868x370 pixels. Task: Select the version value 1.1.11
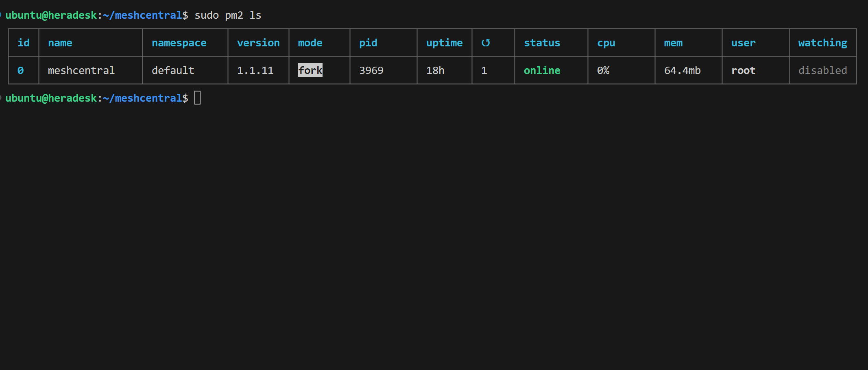[x=255, y=70]
